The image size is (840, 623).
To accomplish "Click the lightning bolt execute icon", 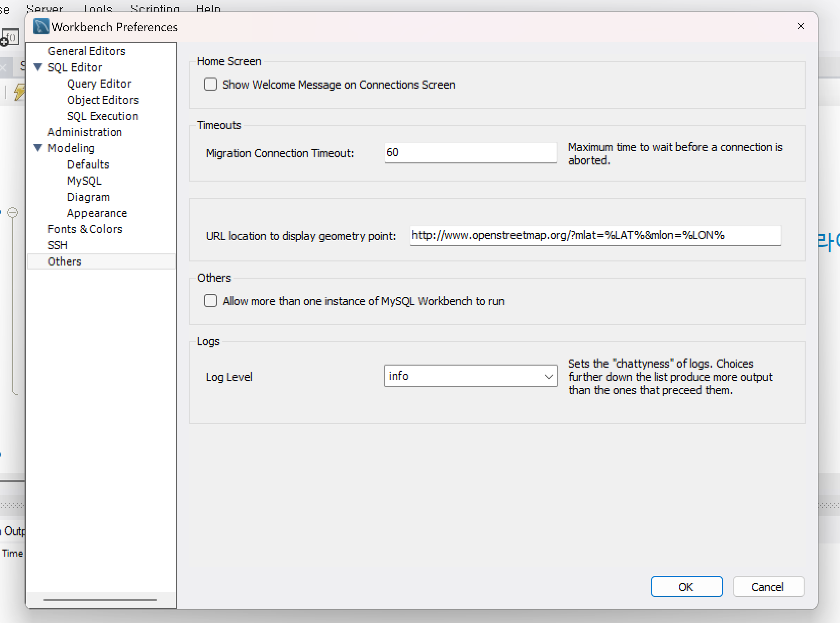I will pos(20,92).
